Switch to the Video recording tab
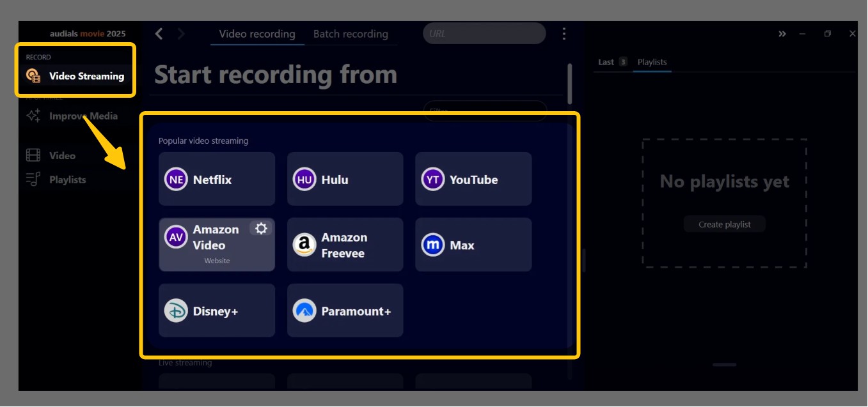This screenshot has height=407, width=868. click(x=257, y=34)
